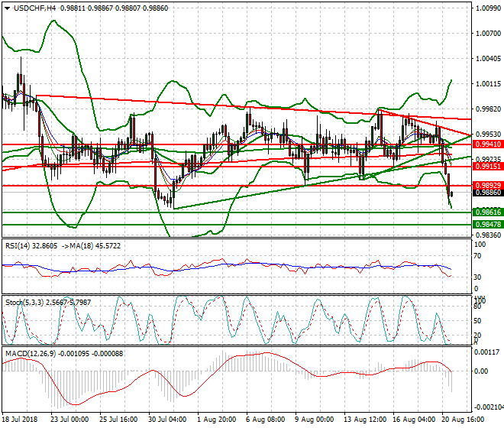Select the 0.99530 price scale value
The width and height of the screenshot is (504, 428).
(x=488, y=134)
